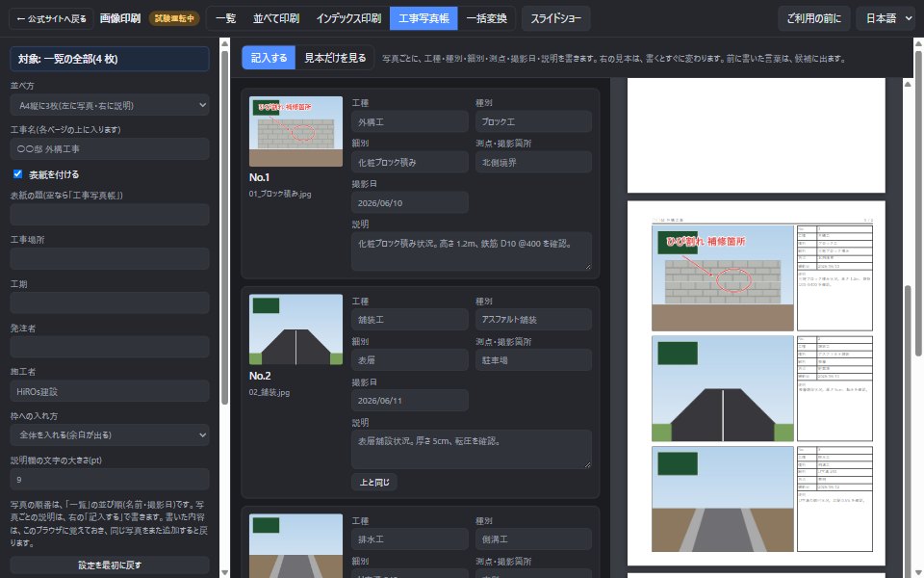Click No.2 撮影日 field 2026/06/11

[410, 401]
